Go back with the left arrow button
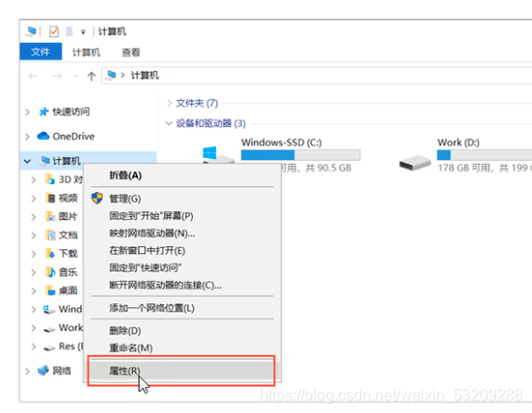Screen dimensions: 532x413 (33, 76)
